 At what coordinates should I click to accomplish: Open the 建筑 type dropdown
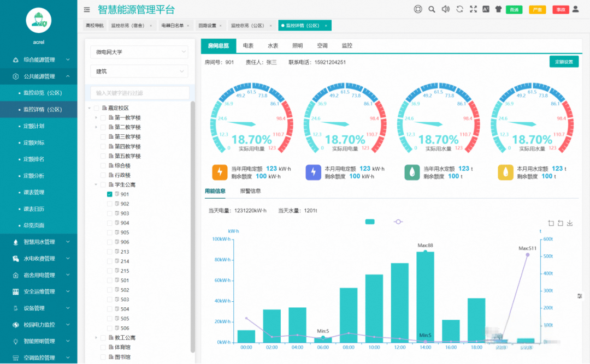point(139,71)
